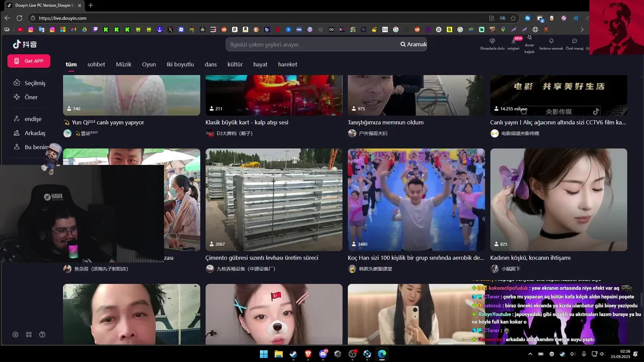
Task: Open the Twitch bookmark in bookmarks bar
Action: pos(95,30)
